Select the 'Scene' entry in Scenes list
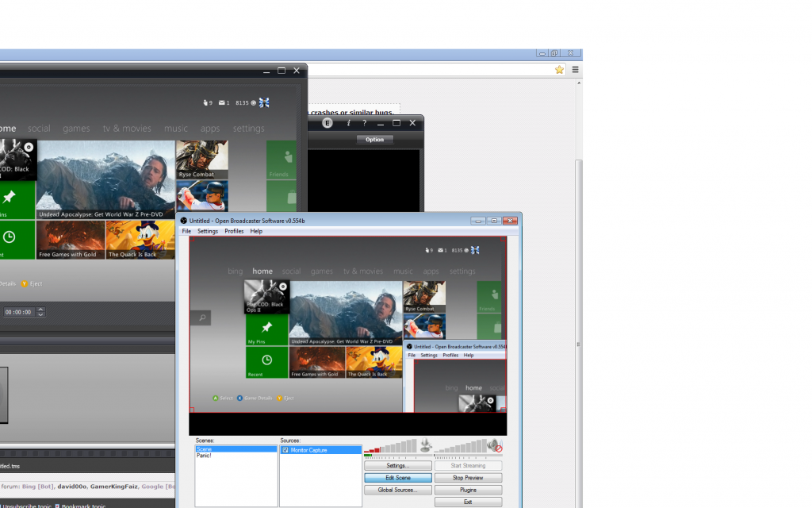The image size is (812, 508). [236, 449]
